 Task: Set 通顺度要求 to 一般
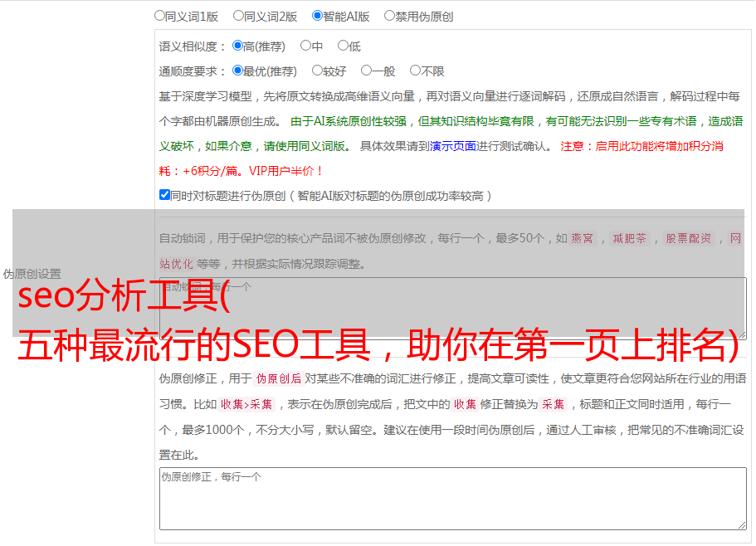tap(367, 71)
